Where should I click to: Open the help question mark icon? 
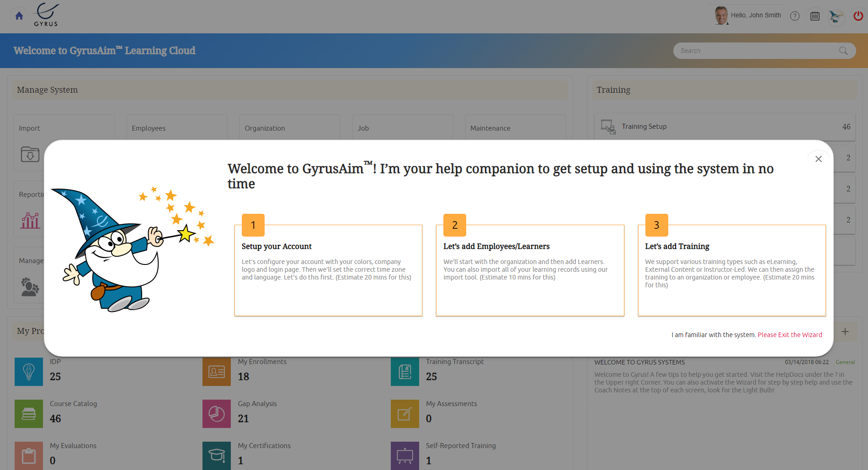pyautogui.click(x=795, y=16)
